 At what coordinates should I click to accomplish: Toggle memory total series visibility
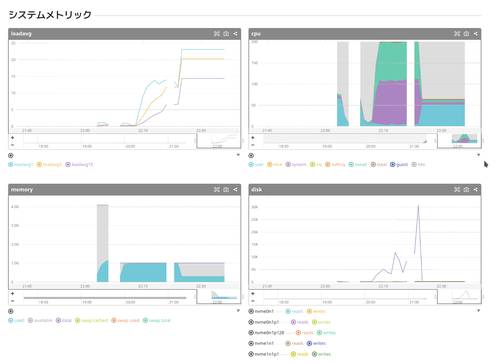pos(64,320)
